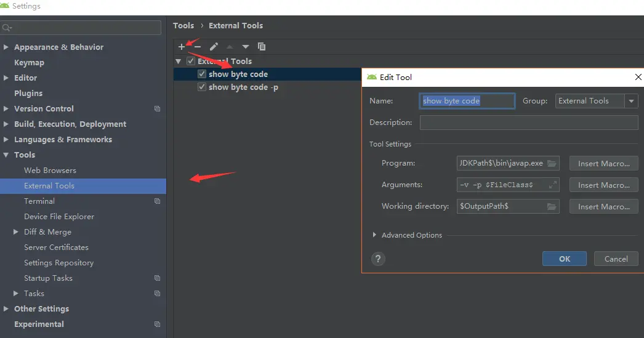Move tool up with arrow icon
This screenshot has height=338, width=644.
coord(230,47)
